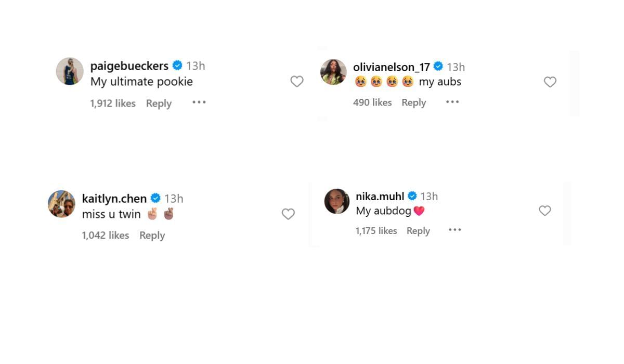The width and height of the screenshot is (624, 364).
Task: Open more options on olivianelson_17's comment
Action: tap(452, 102)
